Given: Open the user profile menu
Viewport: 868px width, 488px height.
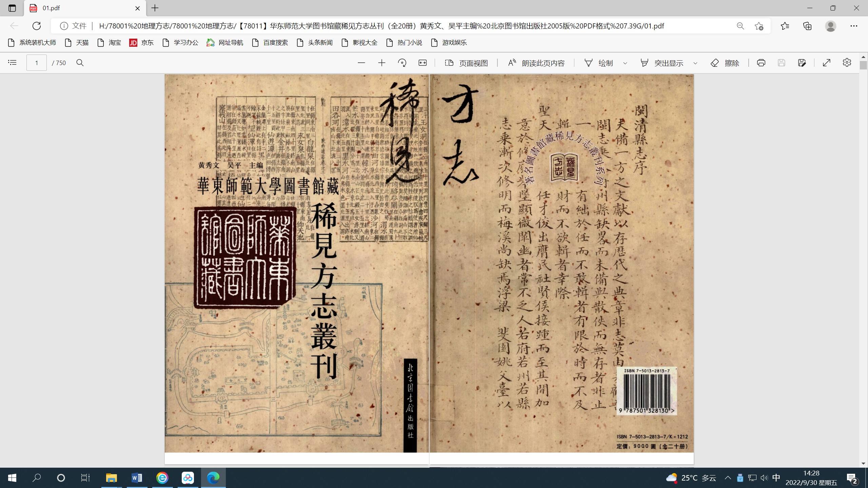Looking at the screenshot, I should (831, 26).
